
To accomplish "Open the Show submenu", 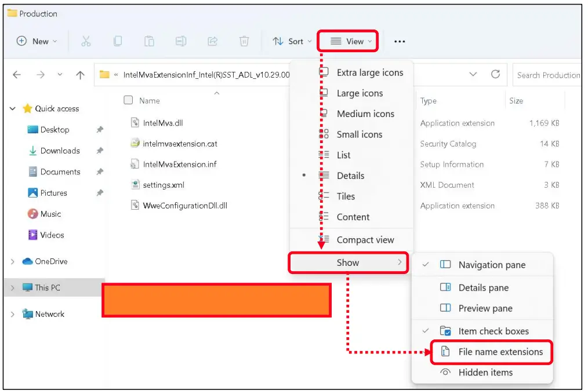I will point(349,262).
